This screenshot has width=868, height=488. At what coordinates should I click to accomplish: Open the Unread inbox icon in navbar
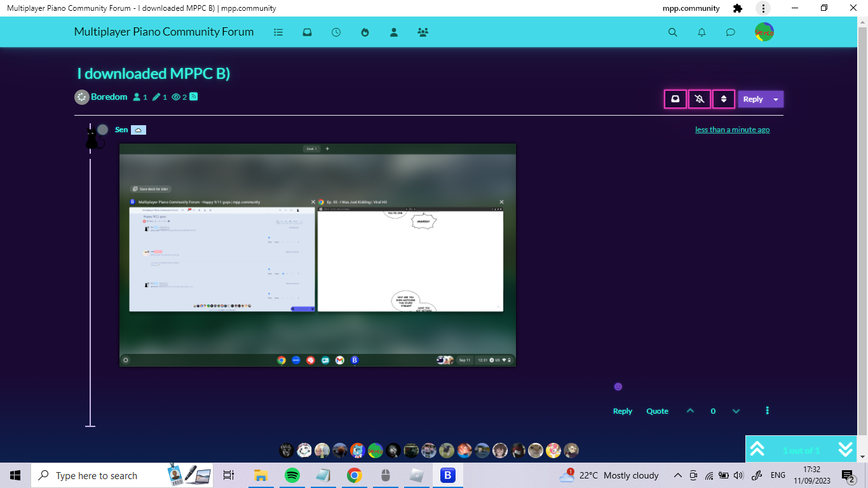coord(308,32)
